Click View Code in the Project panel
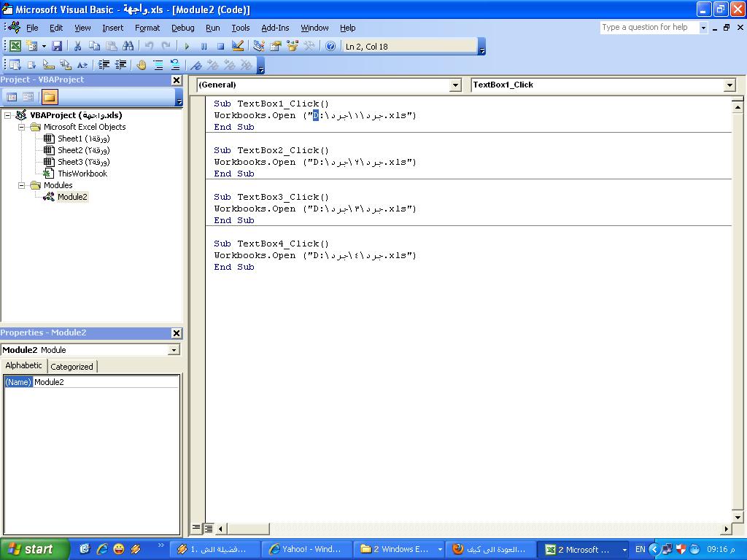 point(12,97)
